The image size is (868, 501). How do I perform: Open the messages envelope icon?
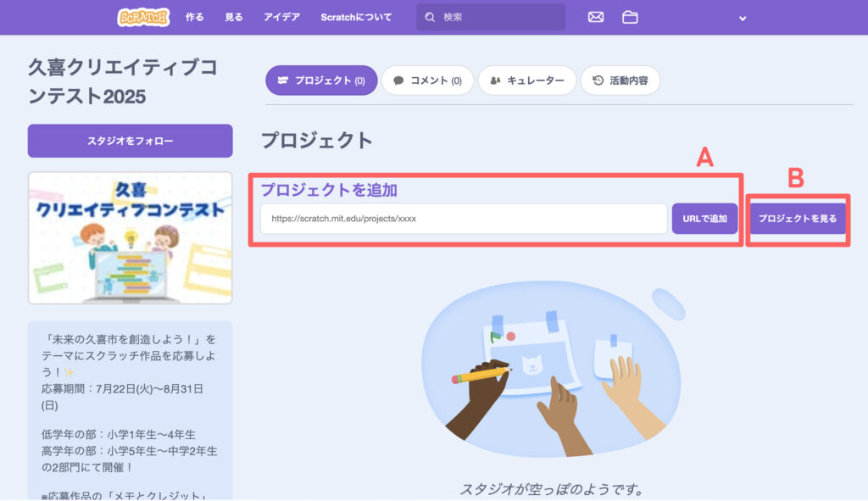[x=596, y=17]
